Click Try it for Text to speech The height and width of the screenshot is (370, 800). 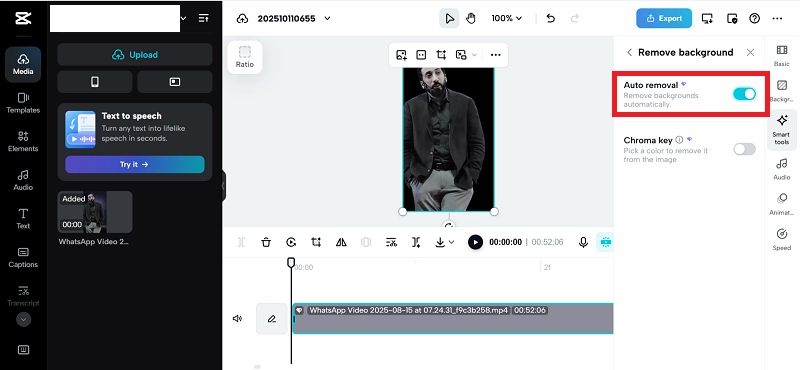135,164
